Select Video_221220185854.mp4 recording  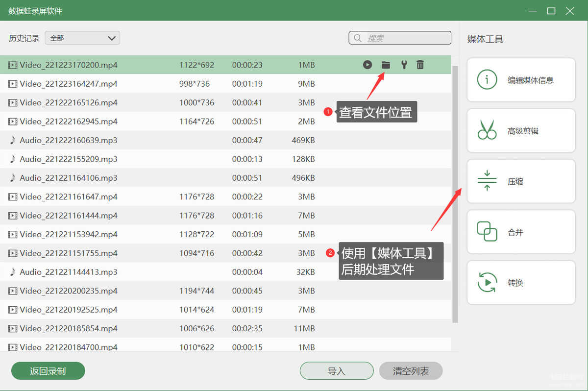225,328
